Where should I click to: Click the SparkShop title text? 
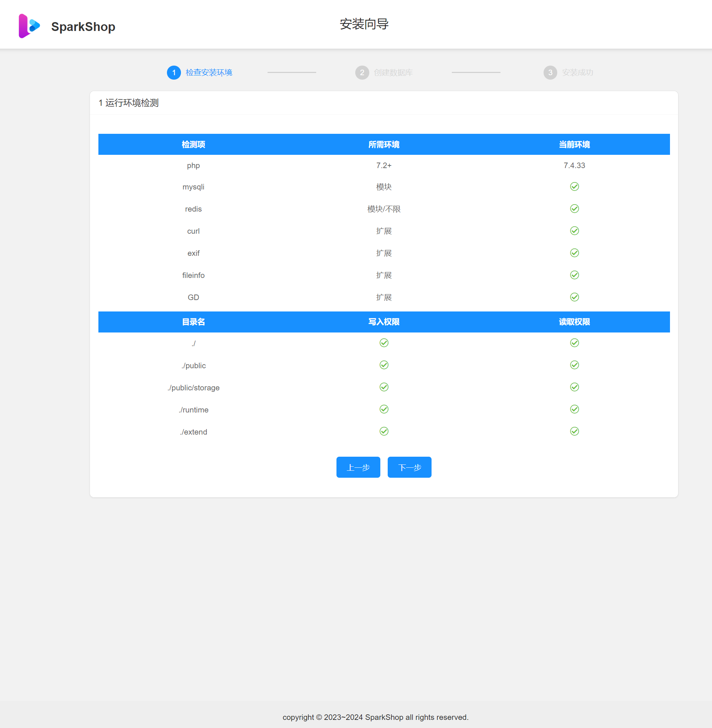pyautogui.click(x=83, y=27)
